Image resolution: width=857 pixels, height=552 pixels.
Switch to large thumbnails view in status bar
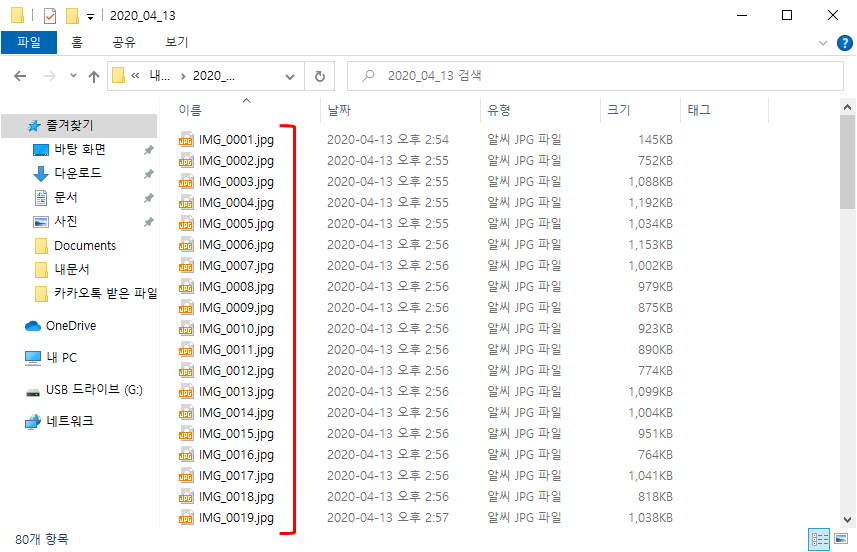841,539
